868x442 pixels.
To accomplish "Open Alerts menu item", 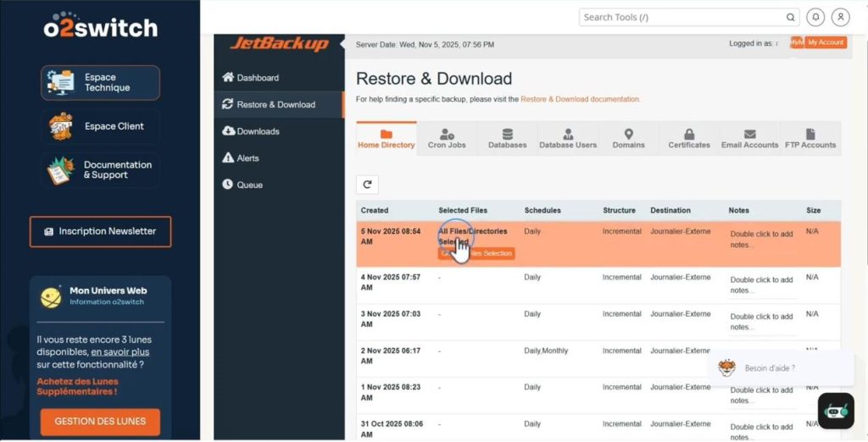I will [x=279, y=157].
